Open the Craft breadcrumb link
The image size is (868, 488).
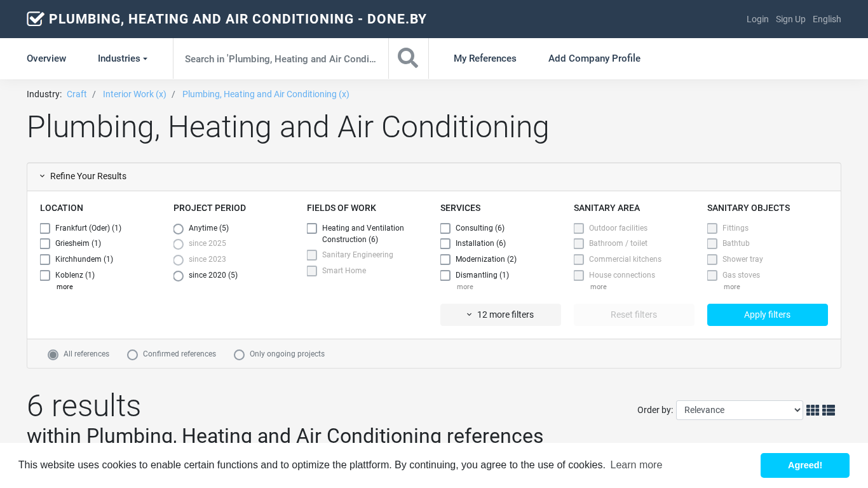point(77,94)
